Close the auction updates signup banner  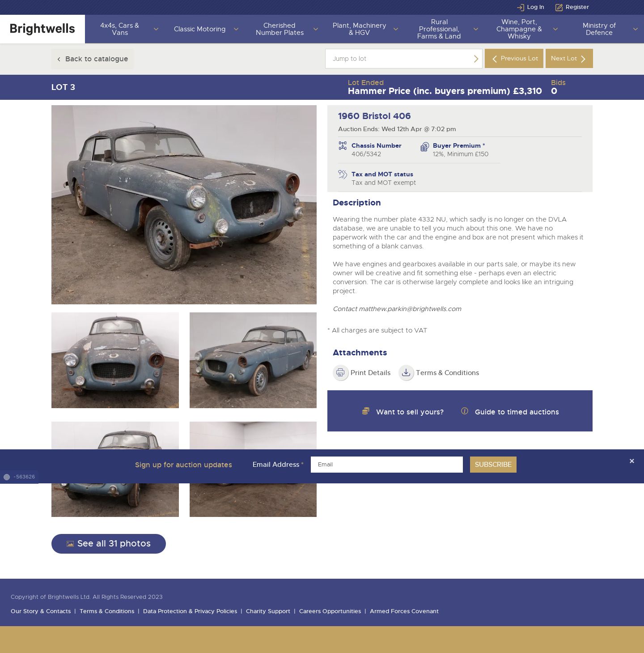point(631,461)
